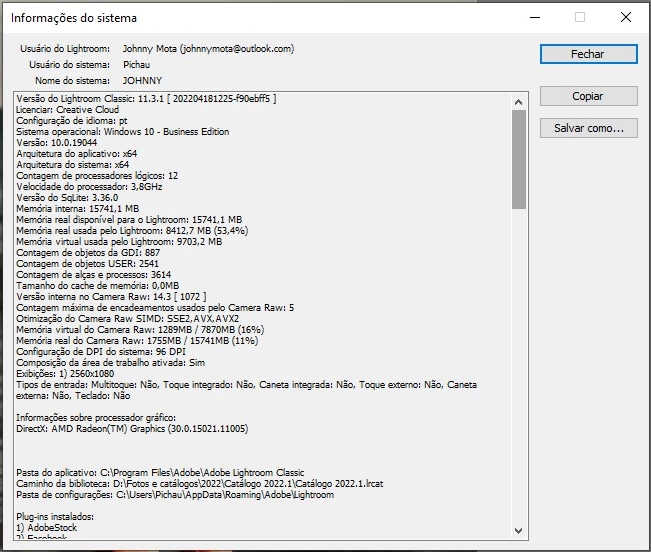The width and height of the screenshot is (651, 552).
Task: Click Usuário do Lightroom Johnny Mota value
Action: [x=208, y=49]
